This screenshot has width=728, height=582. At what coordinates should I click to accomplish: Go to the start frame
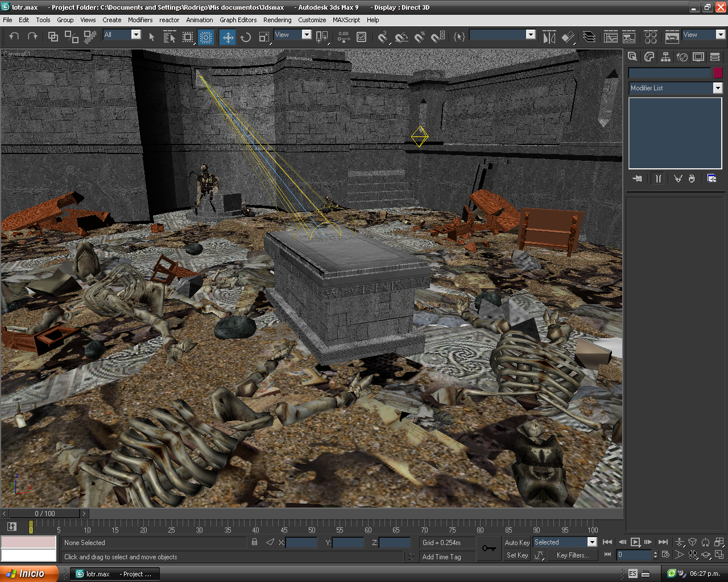point(607,542)
